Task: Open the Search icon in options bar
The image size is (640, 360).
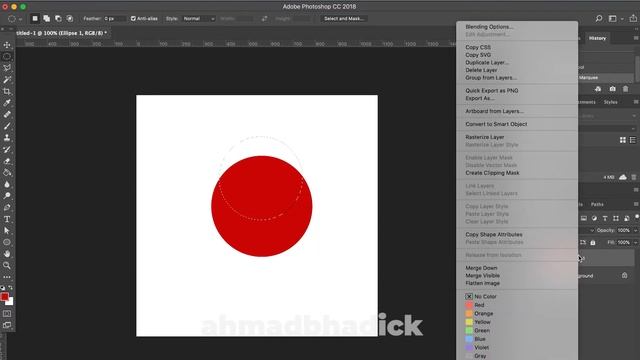Action: click(599, 18)
